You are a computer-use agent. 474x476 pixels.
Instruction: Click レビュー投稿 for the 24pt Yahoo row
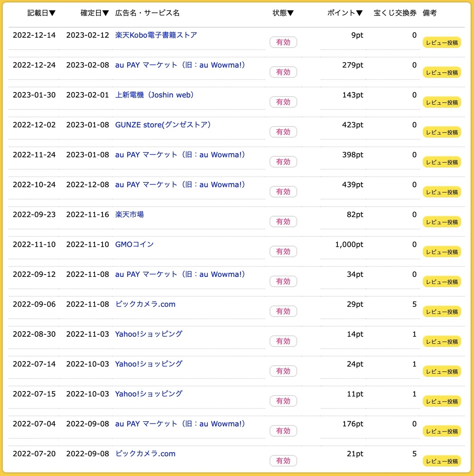tap(442, 371)
